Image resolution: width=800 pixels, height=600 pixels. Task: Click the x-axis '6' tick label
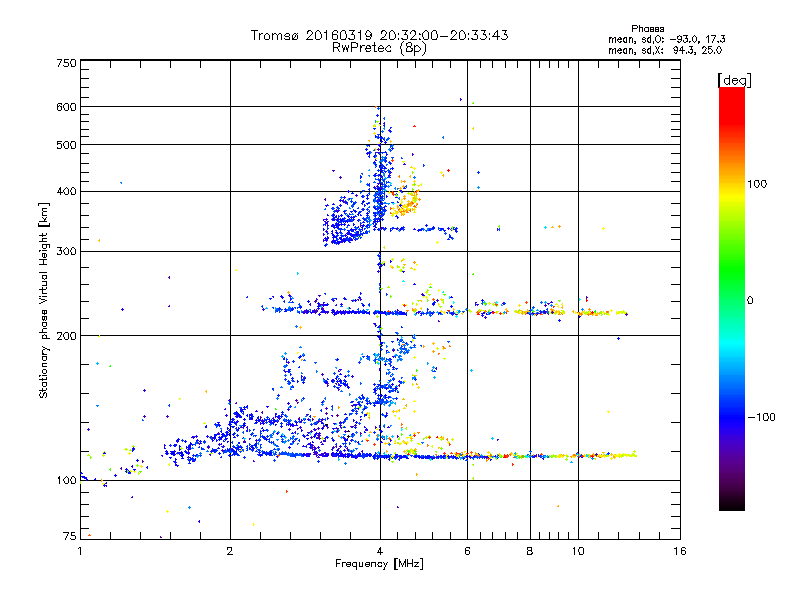coord(467,551)
